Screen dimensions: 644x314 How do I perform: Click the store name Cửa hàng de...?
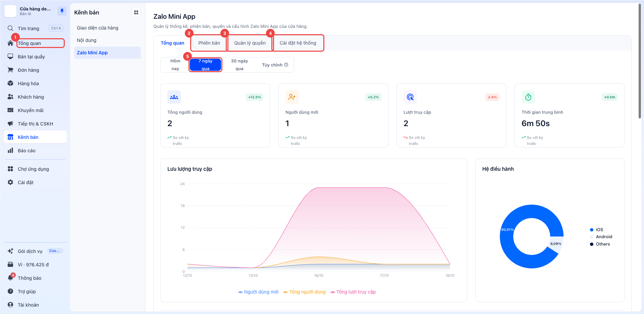click(35, 9)
